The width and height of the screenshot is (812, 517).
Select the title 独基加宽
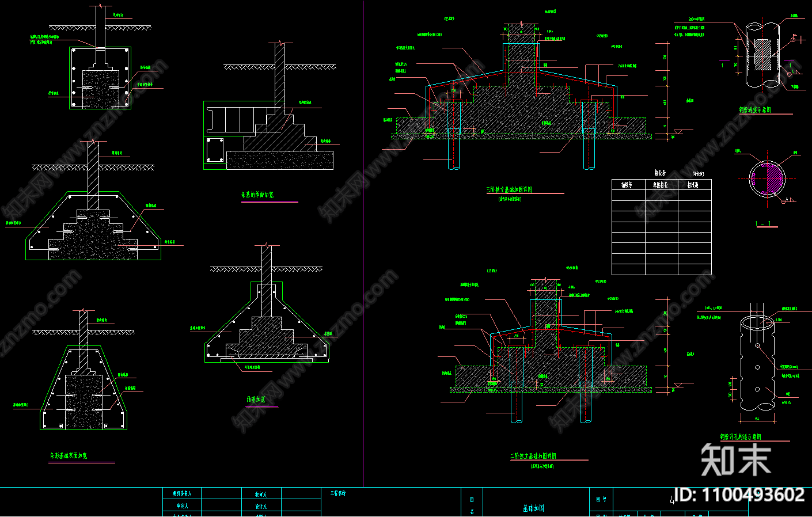pyautogui.click(x=256, y=400)
